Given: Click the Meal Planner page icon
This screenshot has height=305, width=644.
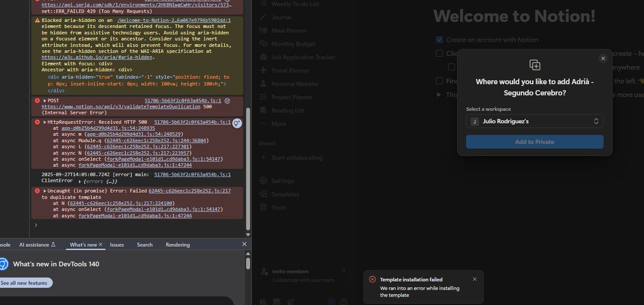Looking at the screenshot, I should pyautogui.click(x=263, y=31).
